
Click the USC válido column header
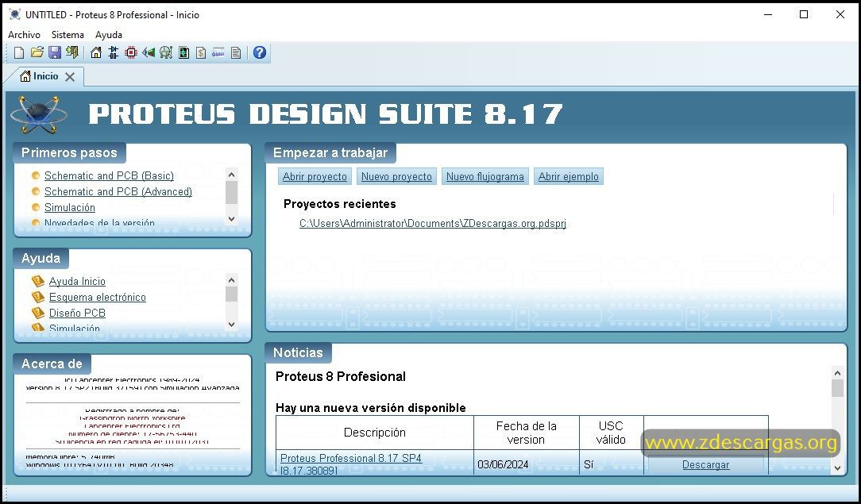[x=611, y=433]
